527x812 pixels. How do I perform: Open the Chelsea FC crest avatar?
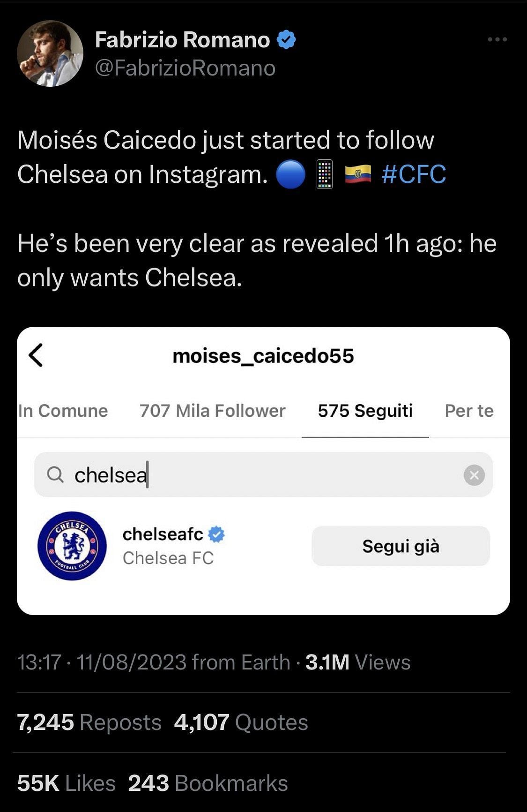pos(72,546)
